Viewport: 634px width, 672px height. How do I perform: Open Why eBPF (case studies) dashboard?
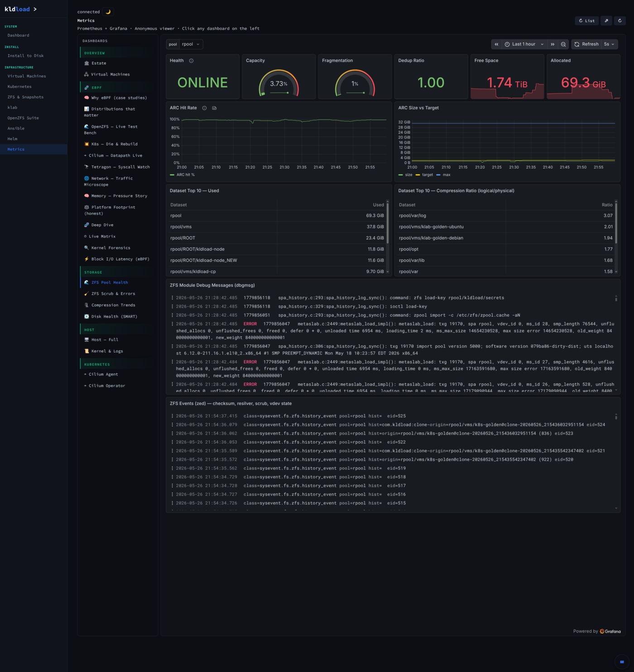click(117, 98)
